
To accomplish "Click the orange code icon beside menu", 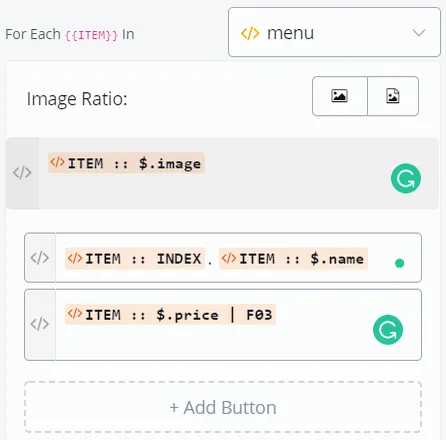I will (x=250, y=33).
